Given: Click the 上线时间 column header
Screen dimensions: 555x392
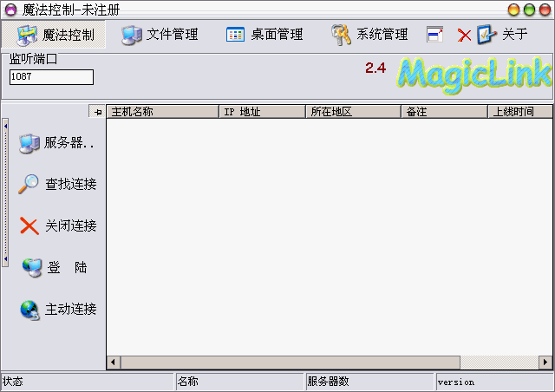Looking at the screenshot, I should coord(520,112).
